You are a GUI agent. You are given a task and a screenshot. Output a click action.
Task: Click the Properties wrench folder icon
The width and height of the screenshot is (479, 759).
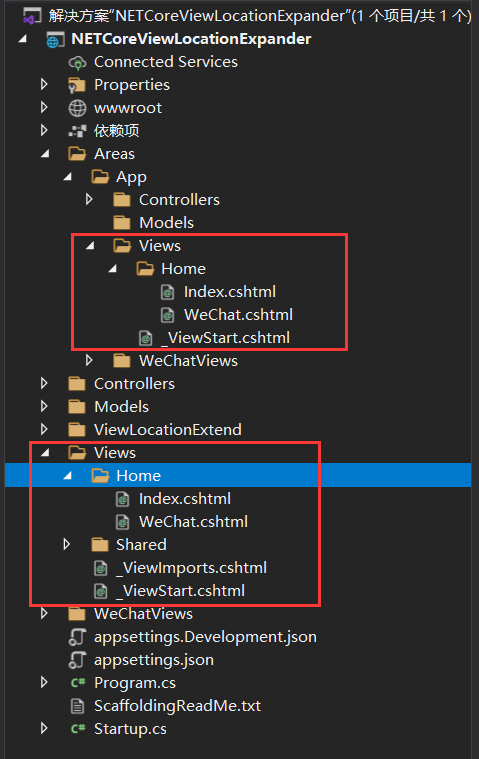(77, 85)
